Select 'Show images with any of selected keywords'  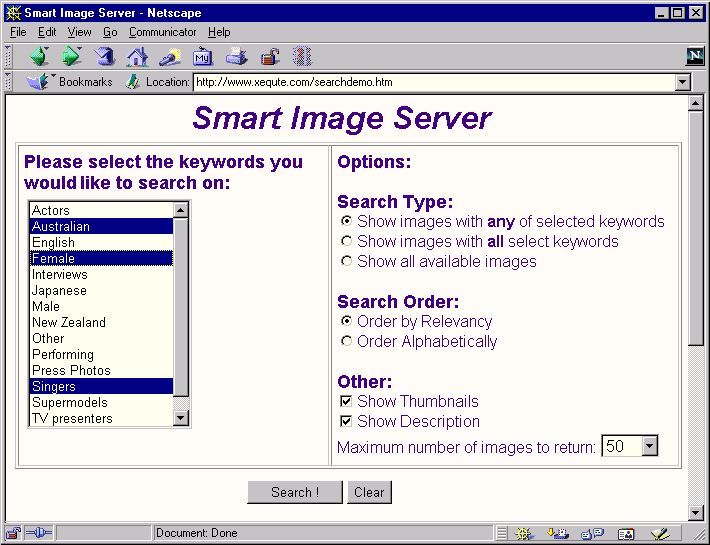pos(346,221)
